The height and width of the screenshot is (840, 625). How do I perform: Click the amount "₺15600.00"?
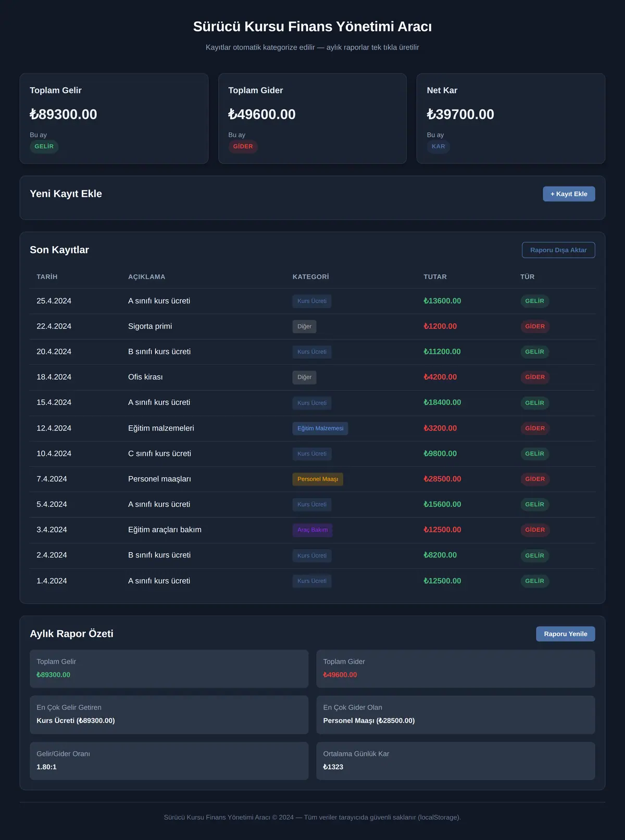pos(442,504)
